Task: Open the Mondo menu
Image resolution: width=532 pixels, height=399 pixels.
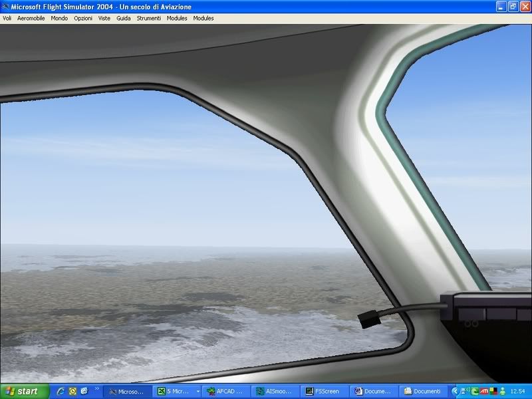Action: tap(59, 19)
